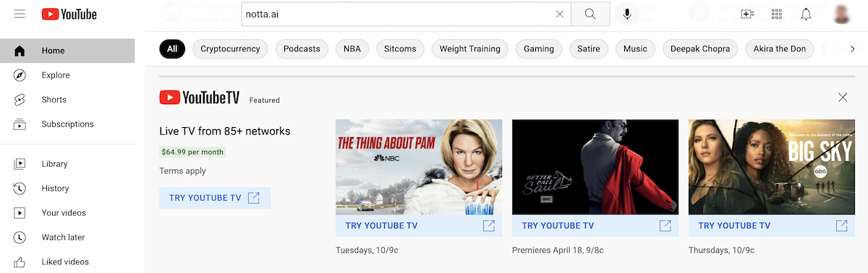Select the Cryptocurrency chip
The width and height of the screenshot is (868, 273).
click(230, 49)
